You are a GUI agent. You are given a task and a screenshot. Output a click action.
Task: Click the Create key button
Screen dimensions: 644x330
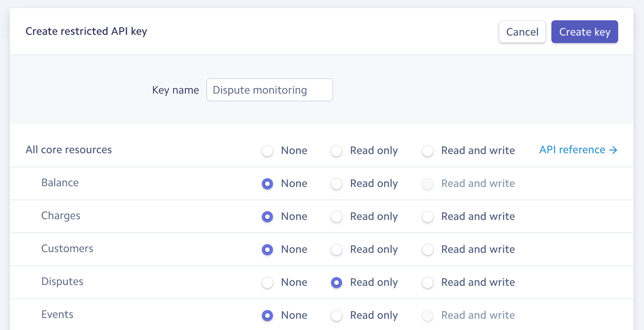[x=584, y=32]
